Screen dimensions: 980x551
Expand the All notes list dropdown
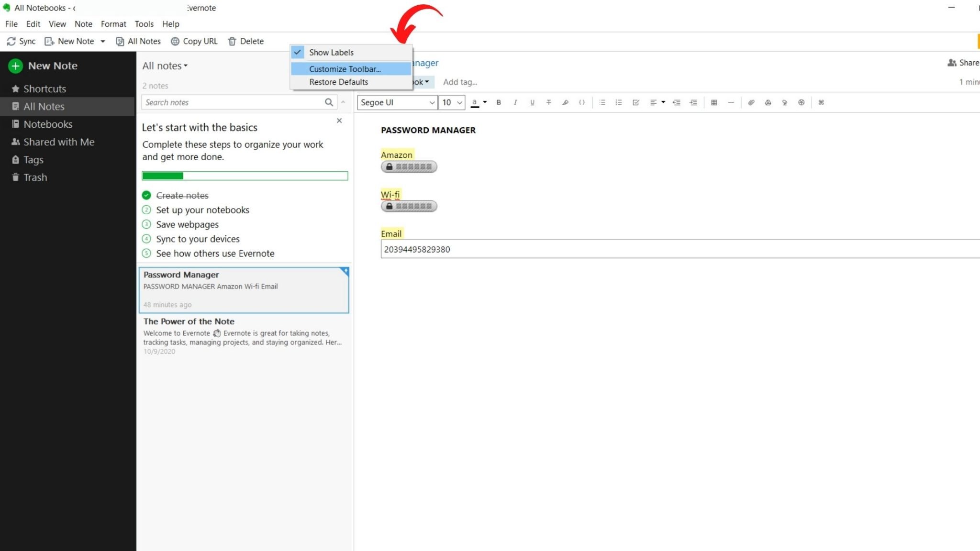(x=165, y=66)
